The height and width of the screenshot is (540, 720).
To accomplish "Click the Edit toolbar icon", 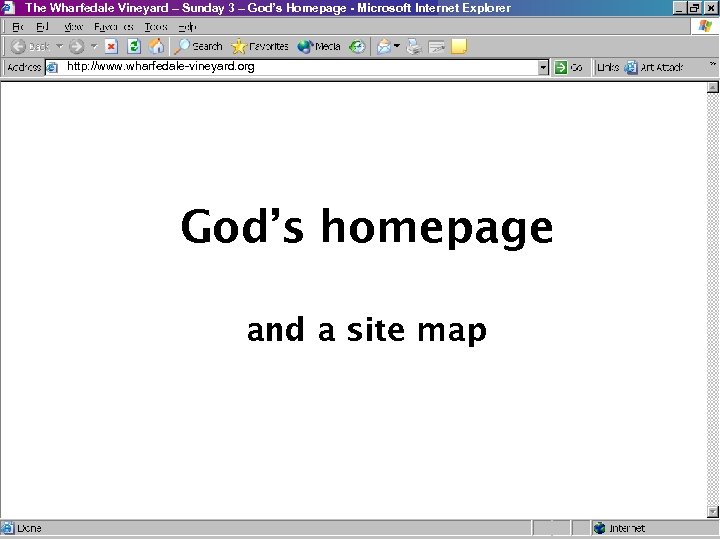I will [x=436, y=46].
